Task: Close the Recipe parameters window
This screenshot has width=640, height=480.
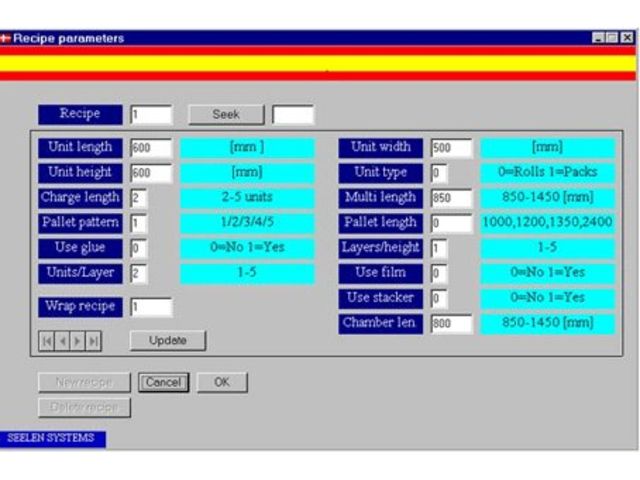Action: (x=627, y=38)
